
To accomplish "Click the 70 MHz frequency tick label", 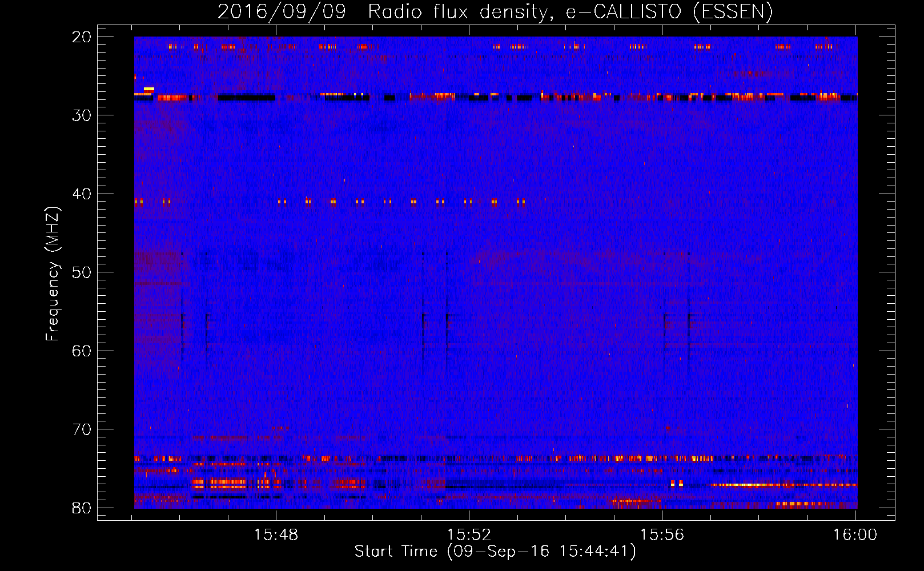I will [x=82, y=429].
